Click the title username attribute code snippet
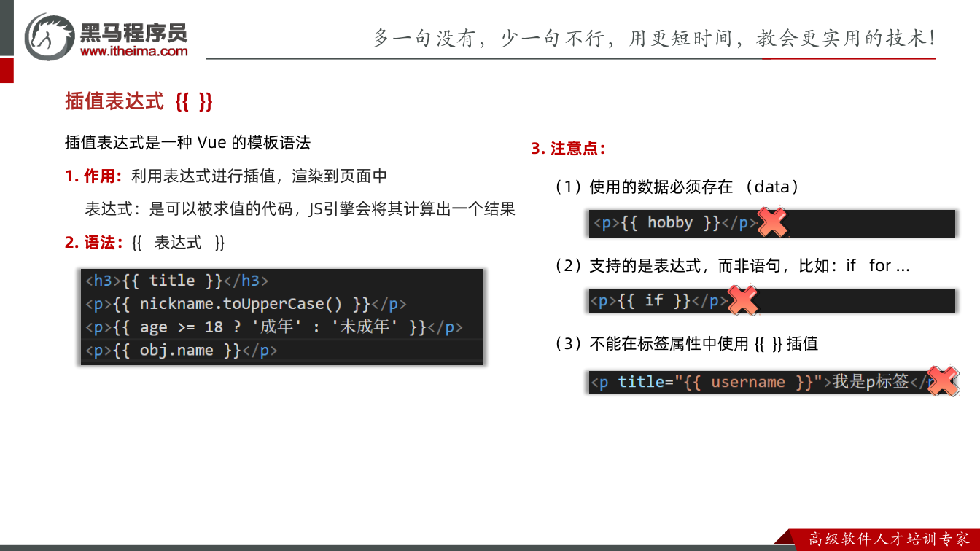 click(772, 382)
